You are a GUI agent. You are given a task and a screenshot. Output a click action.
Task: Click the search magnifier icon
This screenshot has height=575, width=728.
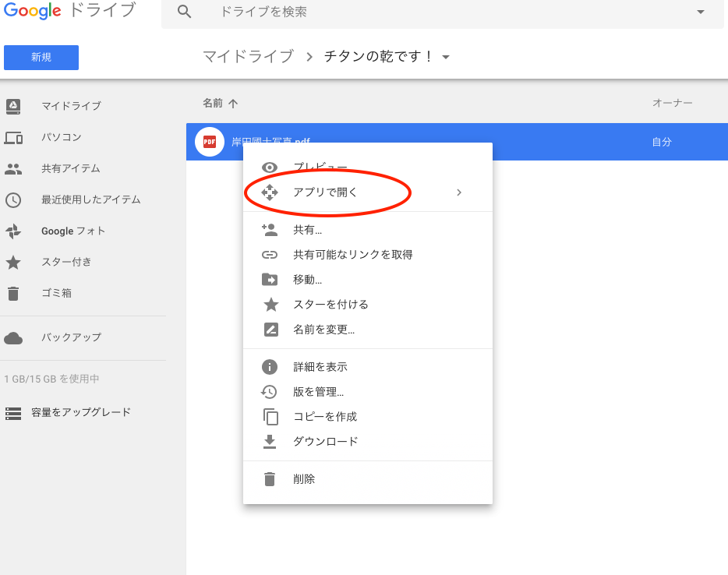(184, 12)
